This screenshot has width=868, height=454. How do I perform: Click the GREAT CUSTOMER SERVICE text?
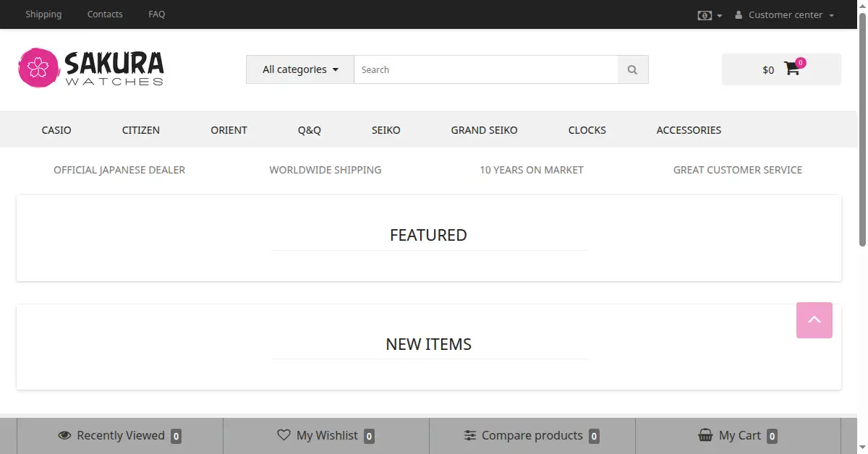pos(738,170)
